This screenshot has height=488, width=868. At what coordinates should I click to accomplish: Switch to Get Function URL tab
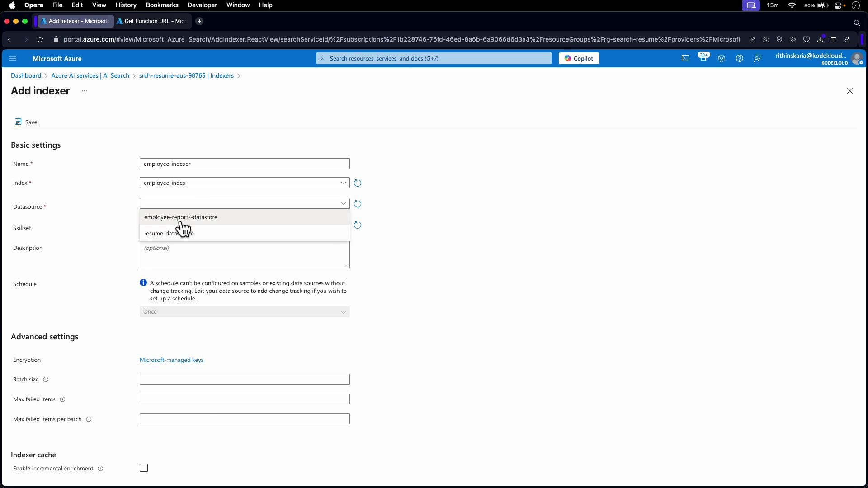click(152, 21)
